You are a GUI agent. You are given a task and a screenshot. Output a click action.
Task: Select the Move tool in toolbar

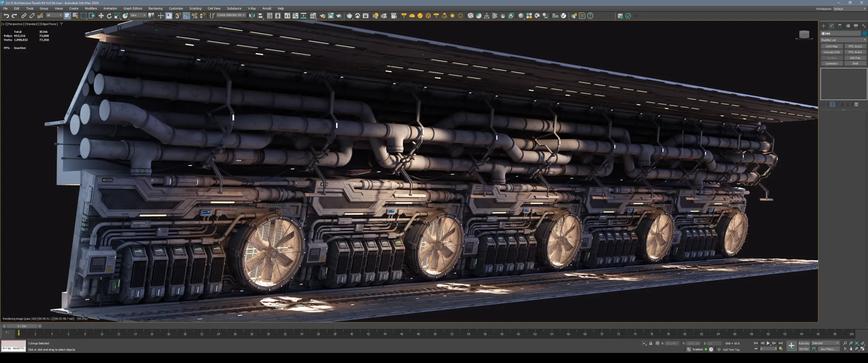(x=101, y=16)
